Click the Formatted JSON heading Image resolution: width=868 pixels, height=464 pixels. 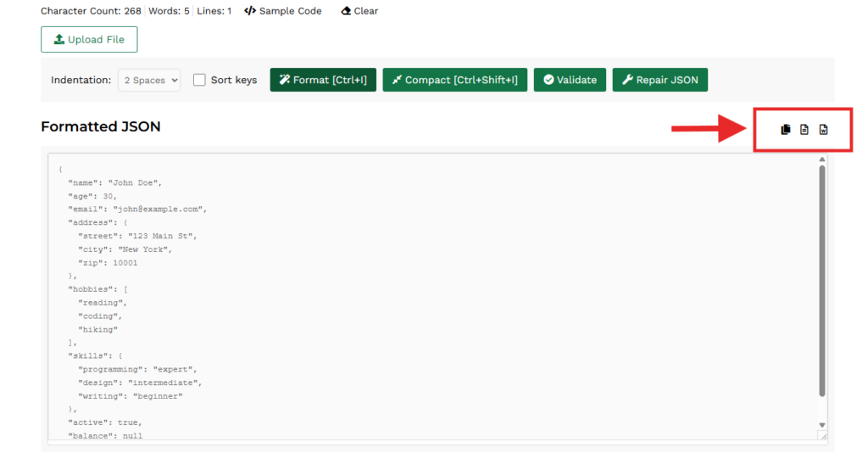click(x=101, y=126)
